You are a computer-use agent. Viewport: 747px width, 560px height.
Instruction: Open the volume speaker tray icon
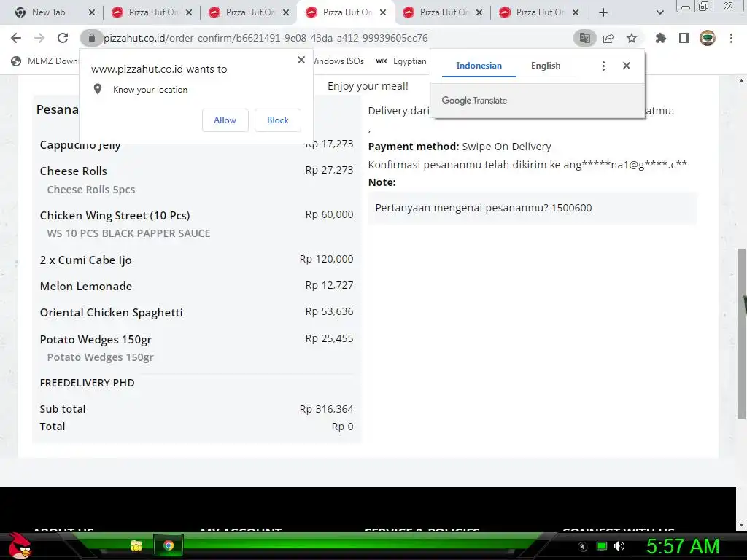click(619, 546)
